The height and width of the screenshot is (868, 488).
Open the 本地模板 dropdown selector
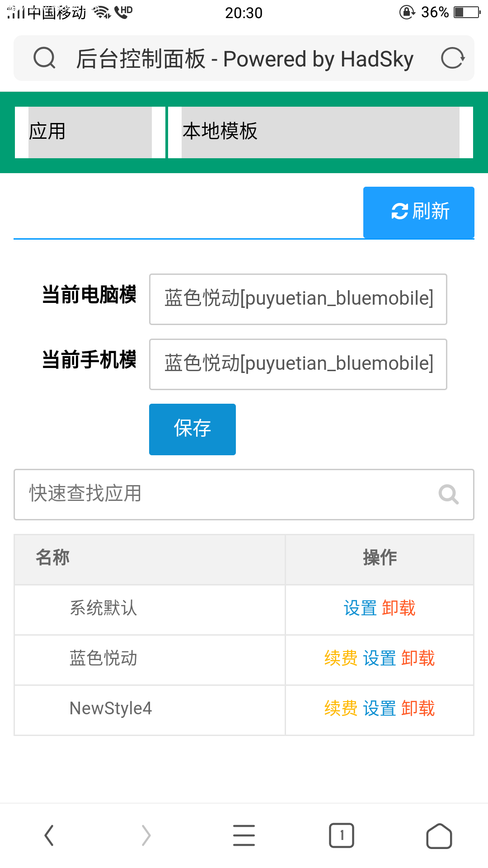point(320,132)
